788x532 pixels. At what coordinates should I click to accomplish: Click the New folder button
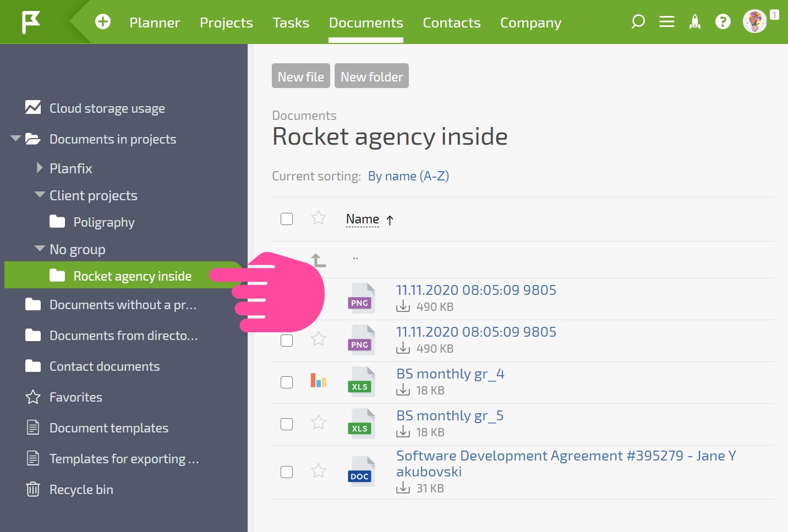tap(371, 76)
